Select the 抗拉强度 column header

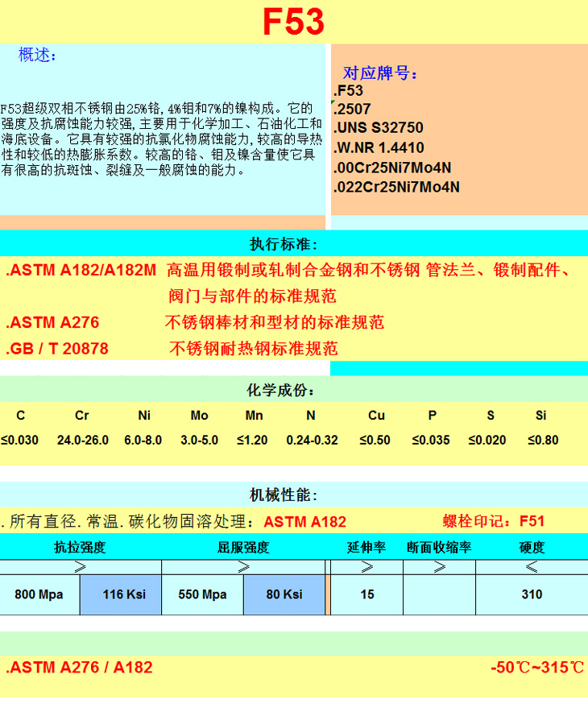(80, 547)
